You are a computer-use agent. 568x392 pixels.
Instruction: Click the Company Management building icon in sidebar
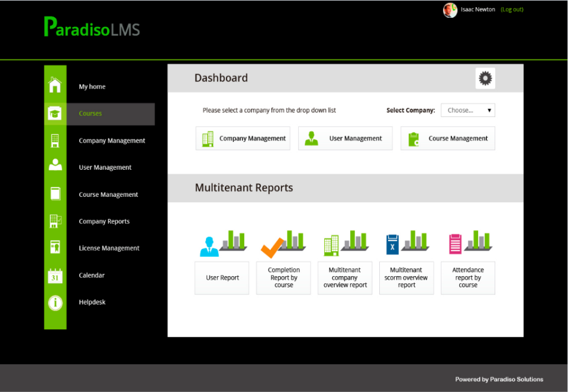[x=55, y=141]
